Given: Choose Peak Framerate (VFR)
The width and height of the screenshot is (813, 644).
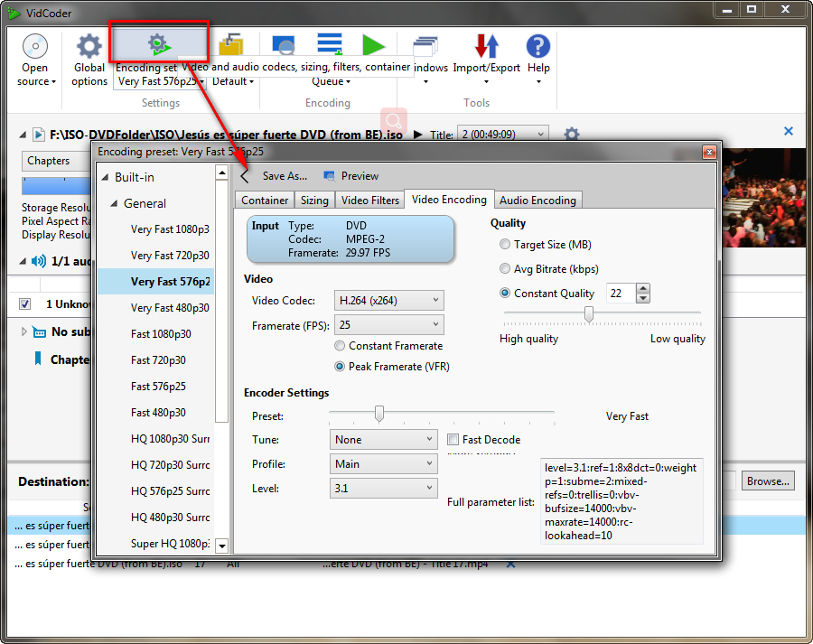Looking at the screenshot, I should click(x=391, y=367).
